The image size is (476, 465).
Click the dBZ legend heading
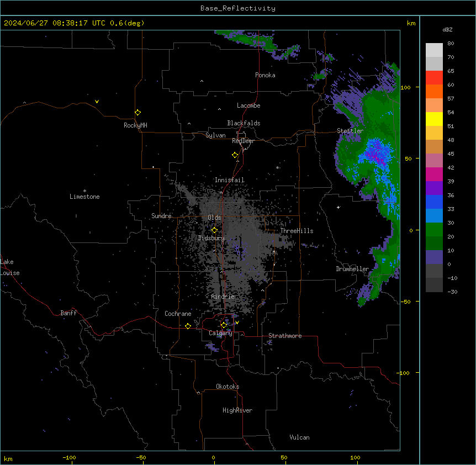447,30
